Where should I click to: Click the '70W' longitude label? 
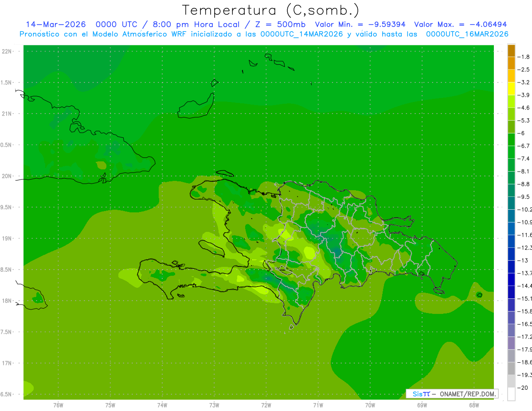pos(370,405)
